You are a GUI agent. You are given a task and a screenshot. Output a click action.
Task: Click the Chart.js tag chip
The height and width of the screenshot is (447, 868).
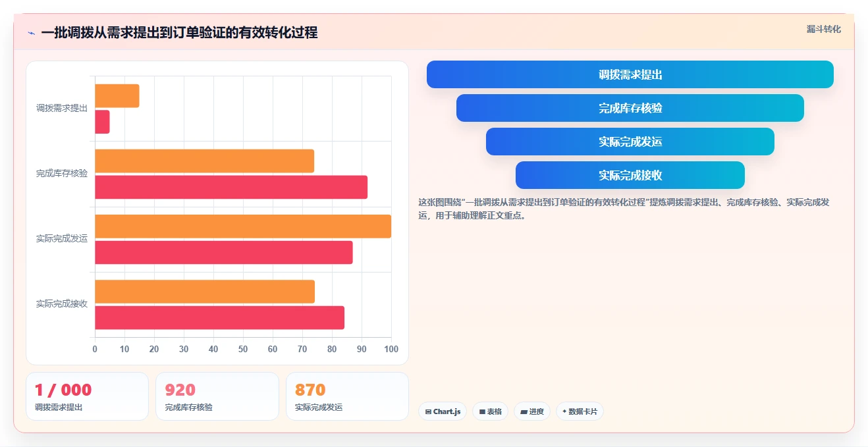(443, 411)
